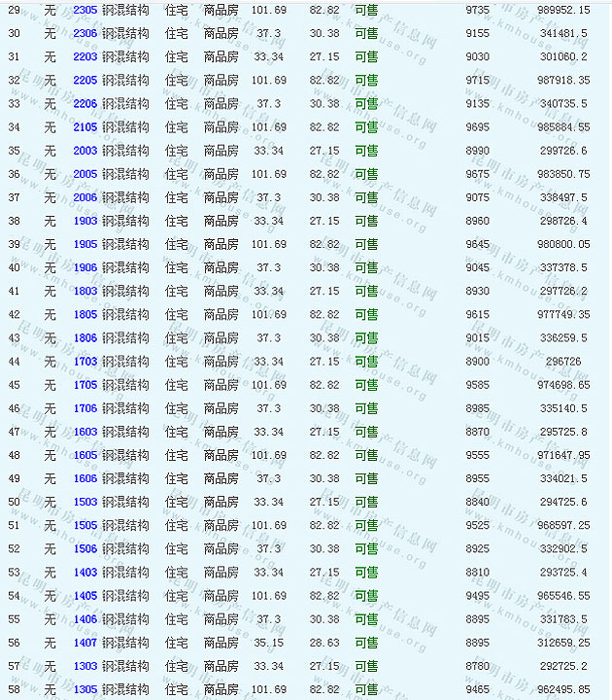Select room 1706 link
The width and height of the screenshot is (612, 700).
pyautogui.click(x=85, y=408)
